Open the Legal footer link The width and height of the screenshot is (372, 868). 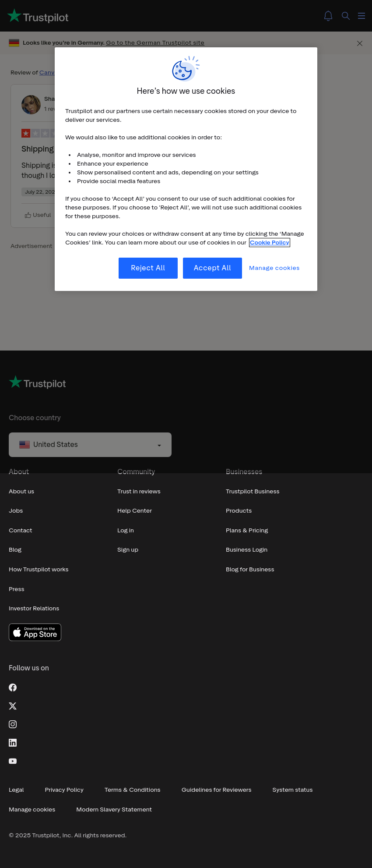tap(16, 790)
